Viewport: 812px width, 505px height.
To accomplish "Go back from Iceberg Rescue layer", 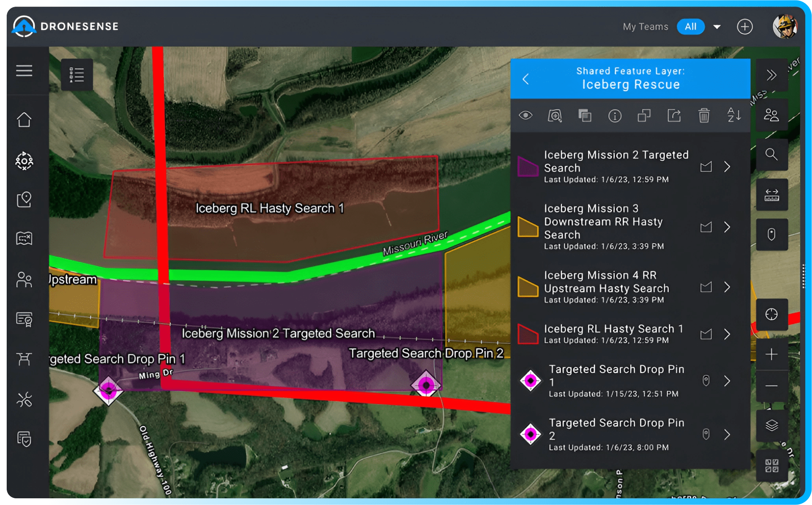I will [x=526, y=79].
